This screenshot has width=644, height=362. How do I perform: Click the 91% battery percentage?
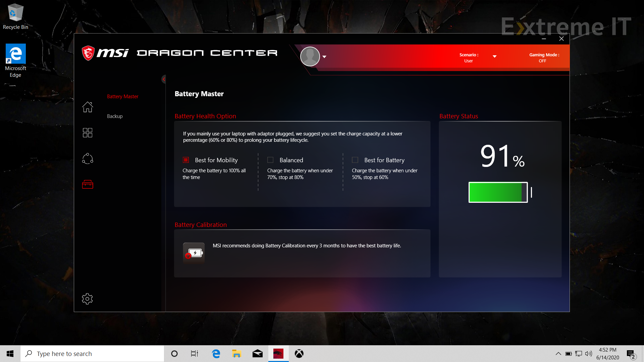pos(502,156)
